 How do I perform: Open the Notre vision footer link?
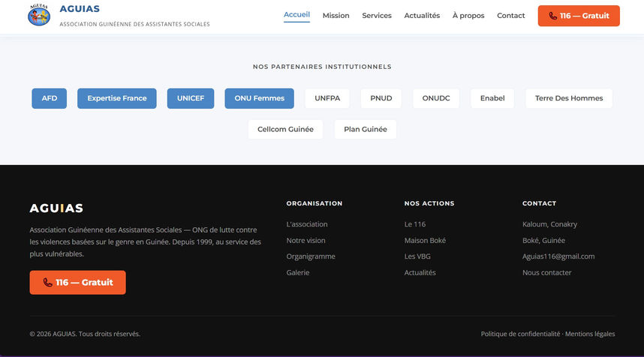(x=305, y=241)
